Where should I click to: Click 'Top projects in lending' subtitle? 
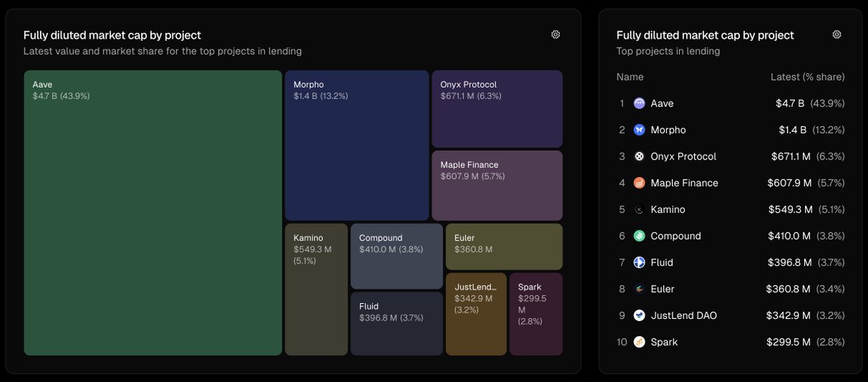(x=668, y=51)
